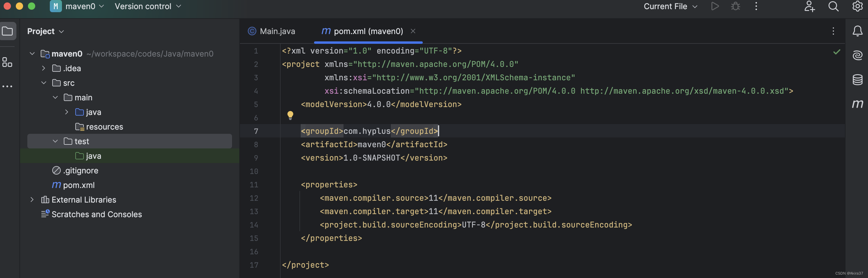Screen dimensions: 868x278
Task: Collapse the main folder
Action: (55, 98)
